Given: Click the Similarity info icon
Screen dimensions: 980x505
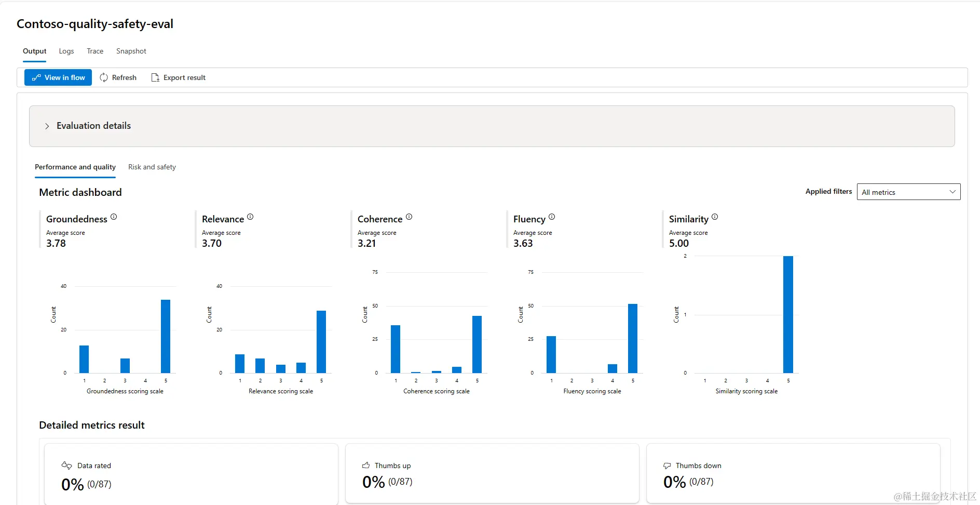Looking at the screenshot, I should click(x=715, y=217).
